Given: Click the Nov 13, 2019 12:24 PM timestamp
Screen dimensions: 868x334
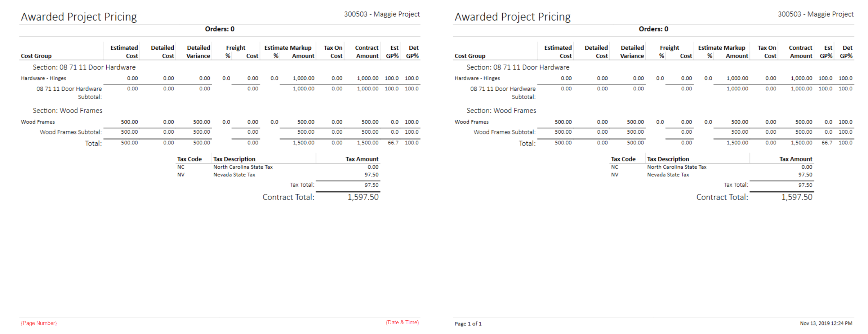Looking at the screenshot, I should pos(826,323).
